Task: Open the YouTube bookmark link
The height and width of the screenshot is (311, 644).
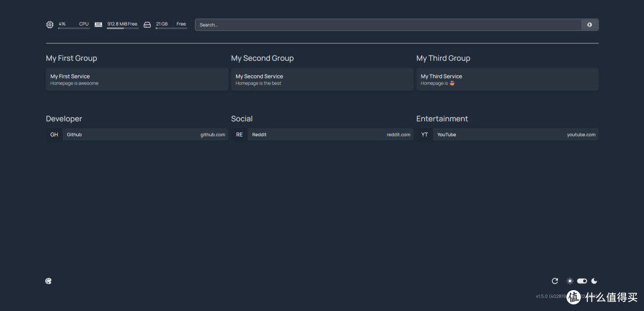Action: click(x=516, y=134)
